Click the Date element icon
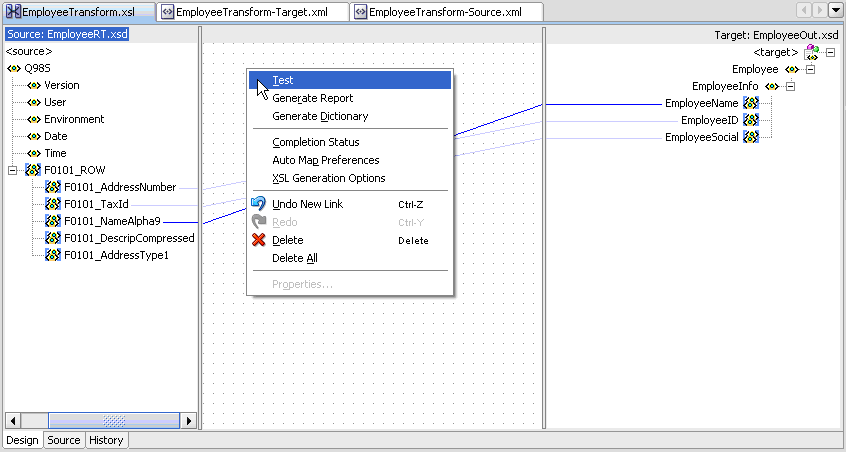 pyautogui.click(x=34, y=136)
